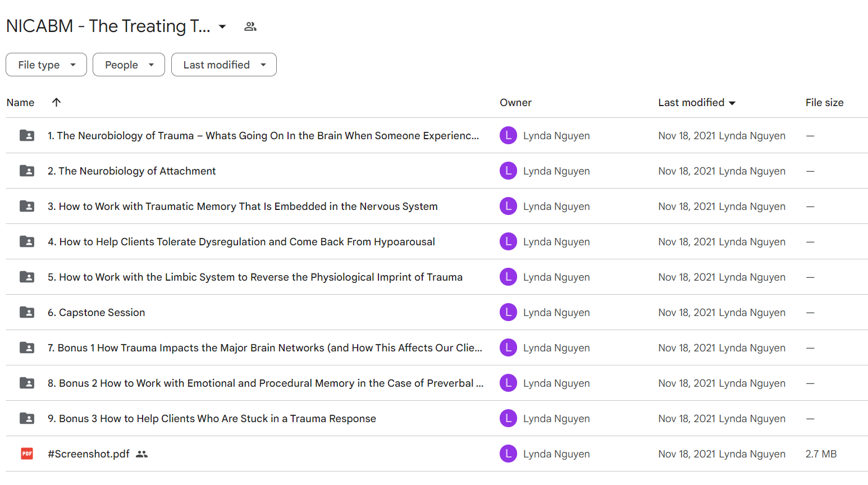Click folder icon for 7. Bonus 1 row
The height and width of the screenshot is (485, 868).
(x=27, y=347)
